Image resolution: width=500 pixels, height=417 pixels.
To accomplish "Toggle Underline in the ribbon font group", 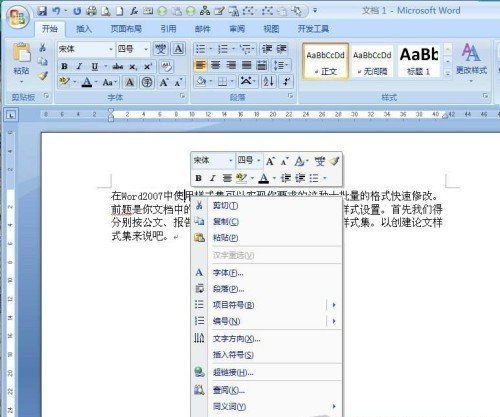I will 95,66.
